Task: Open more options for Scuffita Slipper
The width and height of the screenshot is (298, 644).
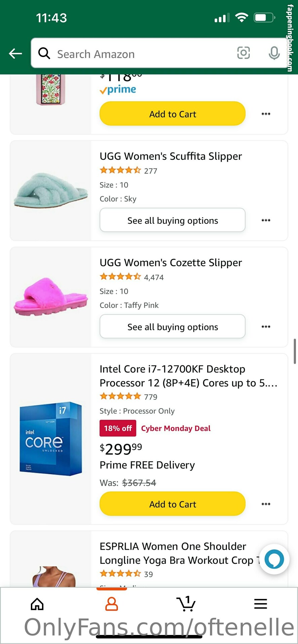Action: click(266, 220)
